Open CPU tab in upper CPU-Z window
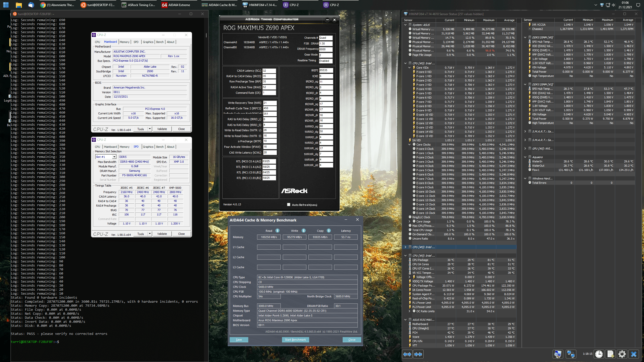 pyautogui.click(x=97, y=42)
